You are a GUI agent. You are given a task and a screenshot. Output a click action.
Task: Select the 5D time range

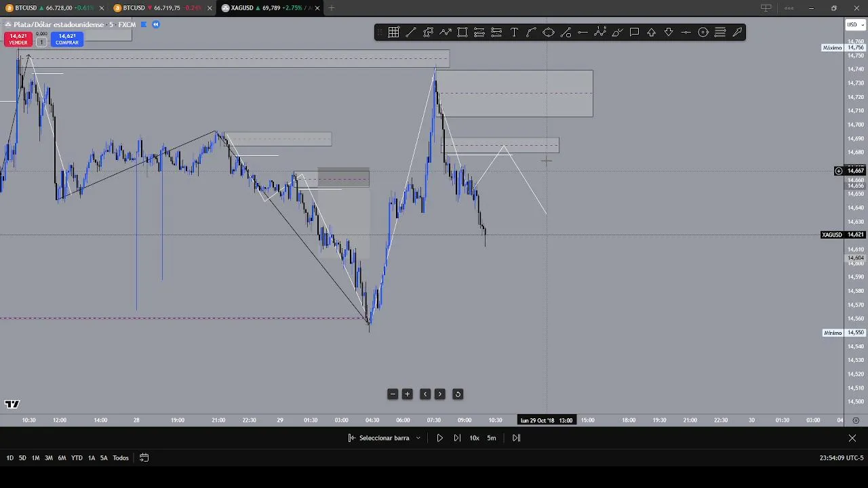pyautogui.click(x=22, y=458)
